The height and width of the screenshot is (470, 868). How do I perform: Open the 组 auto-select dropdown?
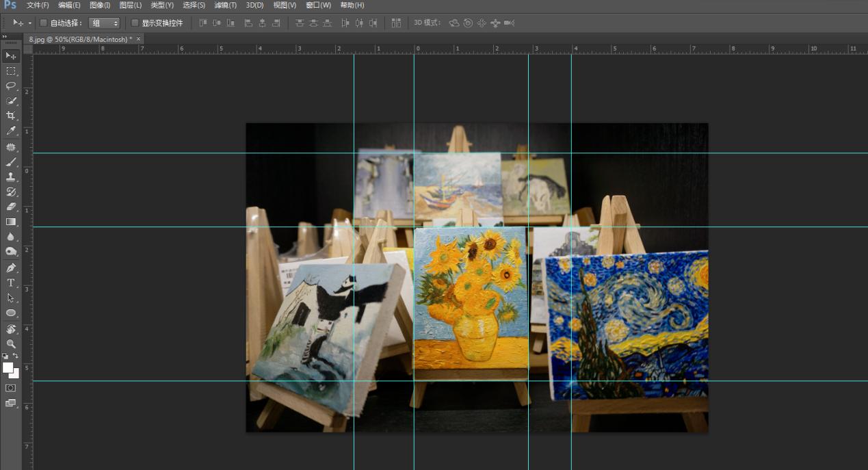pos(104,23)
